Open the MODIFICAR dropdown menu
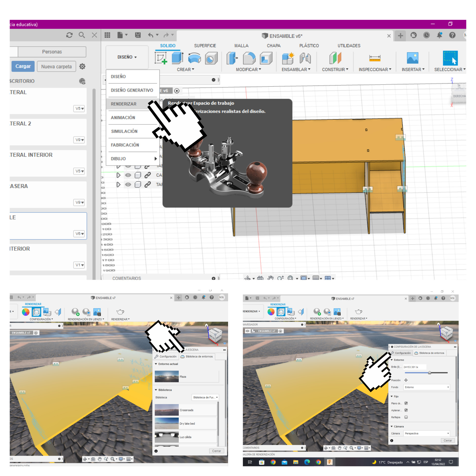 (x=248, y=69)
